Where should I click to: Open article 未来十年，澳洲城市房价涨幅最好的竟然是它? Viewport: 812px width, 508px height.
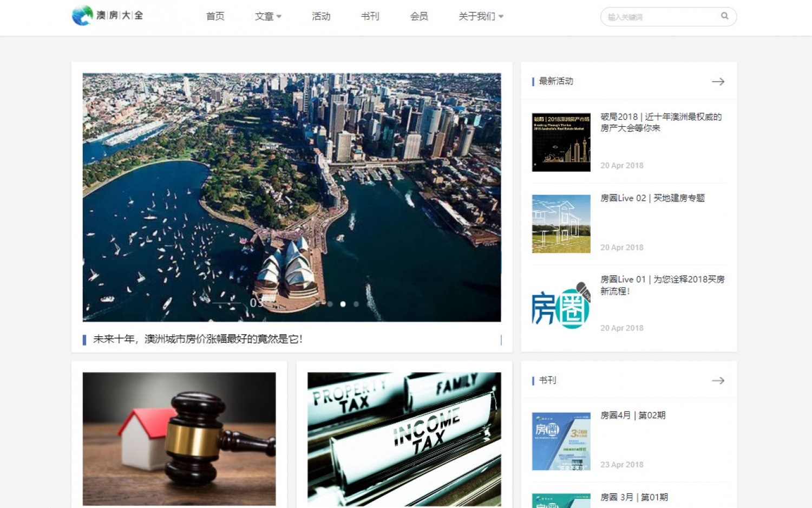(198, 339)
